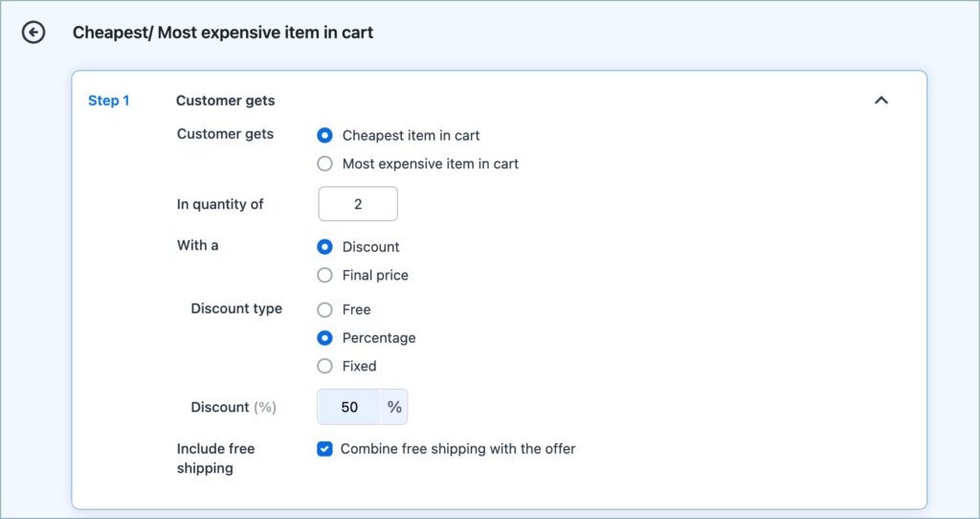Screen dimensions: 980x519
Task: Click the Step 1 label
Action: pyautogui.click(x=109, y=100)
